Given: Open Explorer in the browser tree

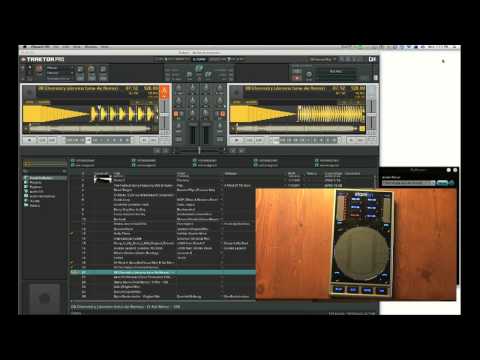Looking at the screenshot, I should (36, 187).
